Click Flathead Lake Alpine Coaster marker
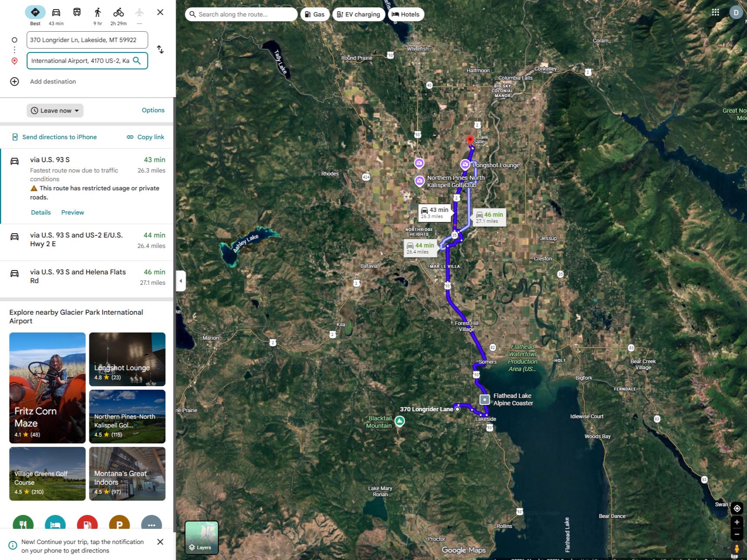This screenshot has height=560, width=747. (485, 399)
